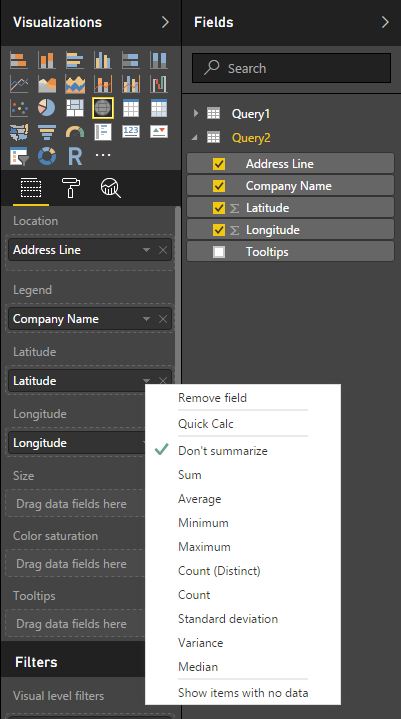Select the pie chart visual
401x719 pixels.
coord(47,108)
